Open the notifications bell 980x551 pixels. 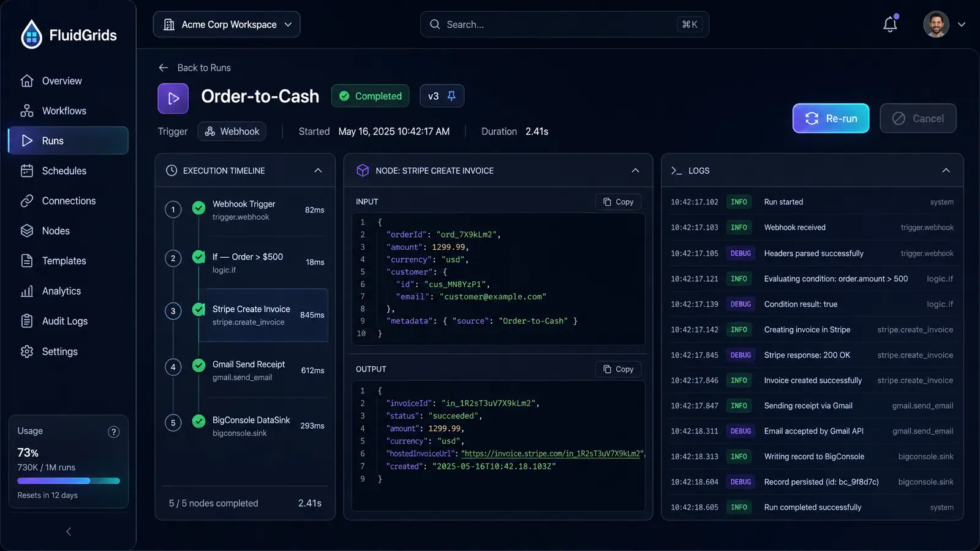click(x=890, y=24)
